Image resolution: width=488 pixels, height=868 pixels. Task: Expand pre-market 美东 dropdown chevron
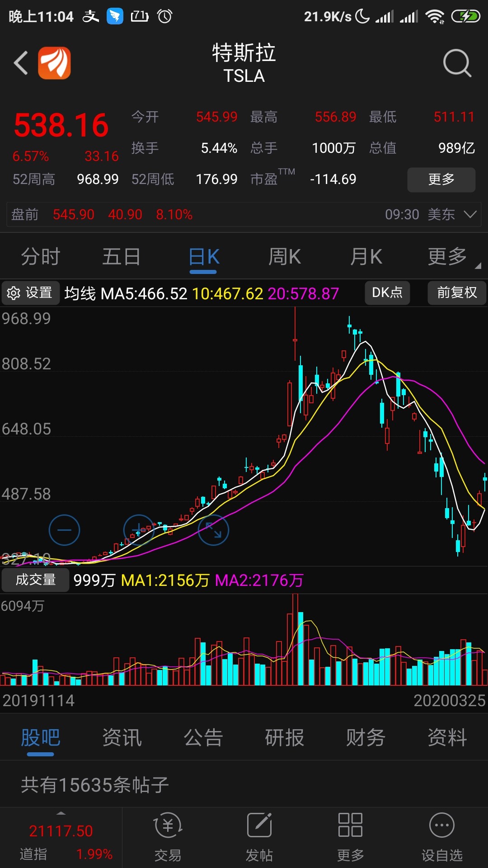[x=470, y=214]
